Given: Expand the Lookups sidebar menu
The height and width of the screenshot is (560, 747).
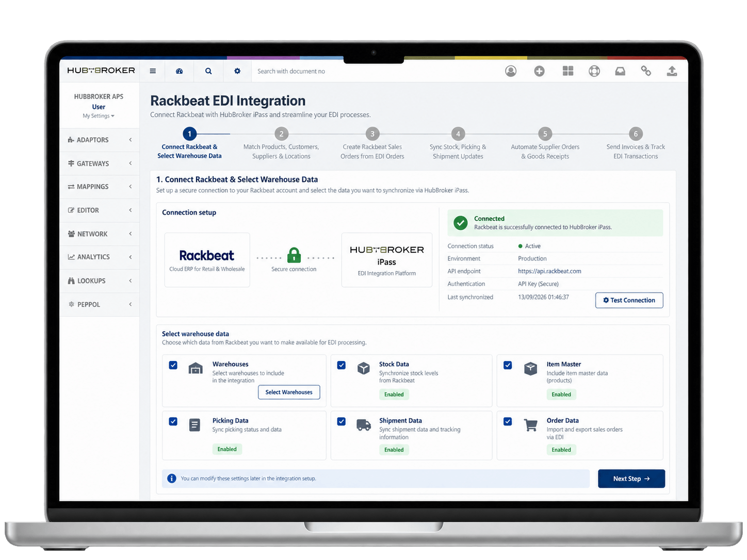Looking at the screenshot, I should (100, 281).
